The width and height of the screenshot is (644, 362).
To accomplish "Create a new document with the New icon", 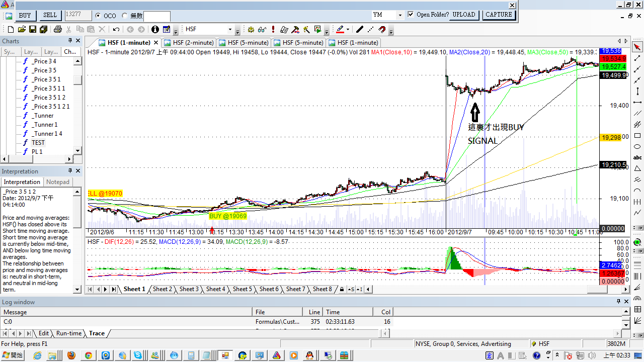I will pos(10,30).
